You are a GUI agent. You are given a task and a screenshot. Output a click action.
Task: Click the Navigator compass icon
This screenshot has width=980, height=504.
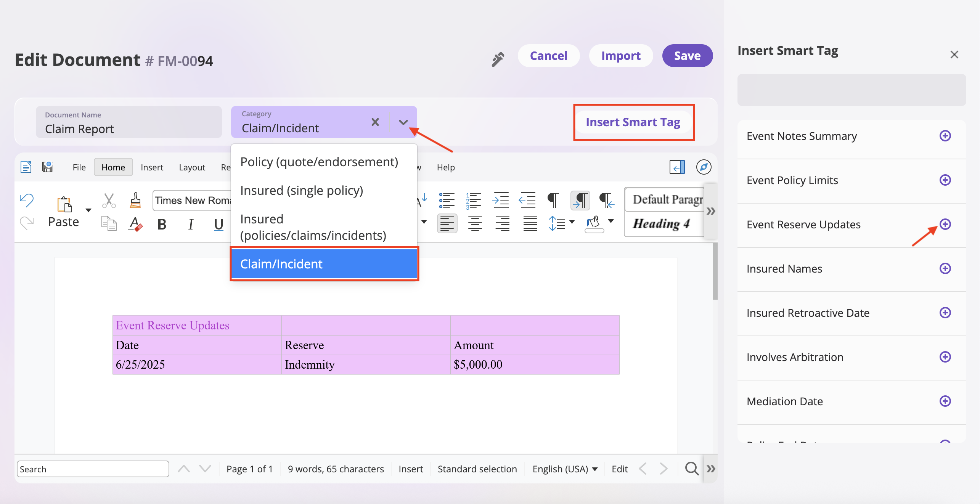[704, 167]
